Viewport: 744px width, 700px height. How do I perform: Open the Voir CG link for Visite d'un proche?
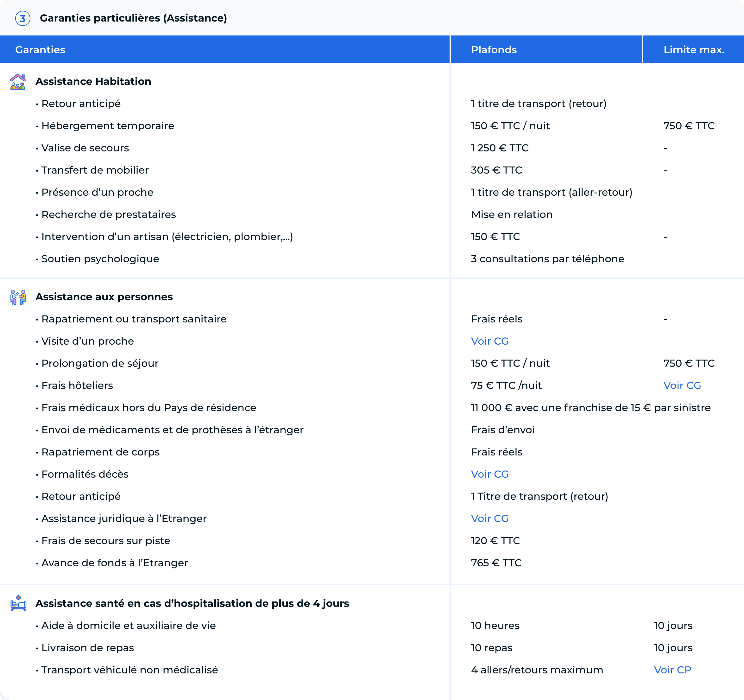489,341
